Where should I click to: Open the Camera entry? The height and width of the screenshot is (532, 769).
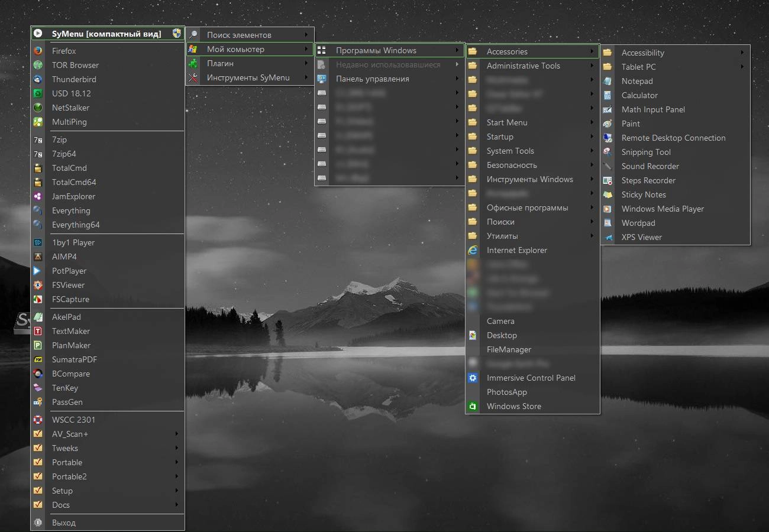pos(532,321)
